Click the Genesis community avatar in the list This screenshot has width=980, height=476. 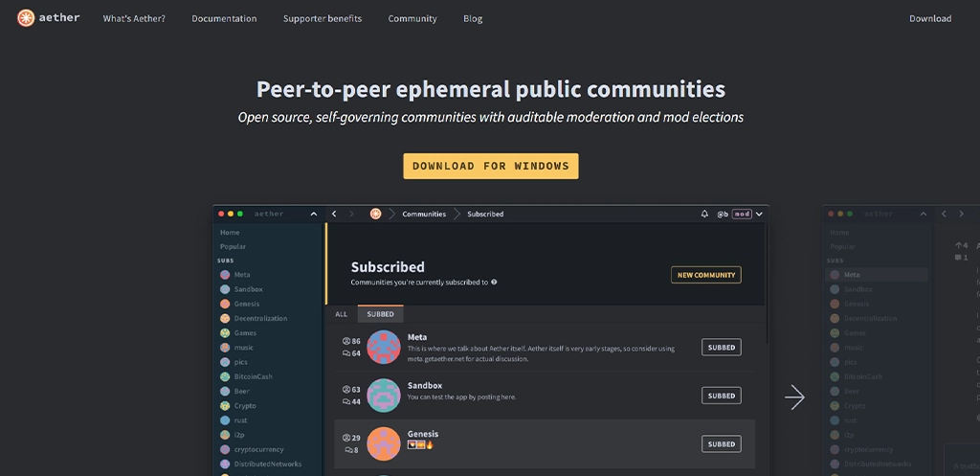click(x=384, y=443)
